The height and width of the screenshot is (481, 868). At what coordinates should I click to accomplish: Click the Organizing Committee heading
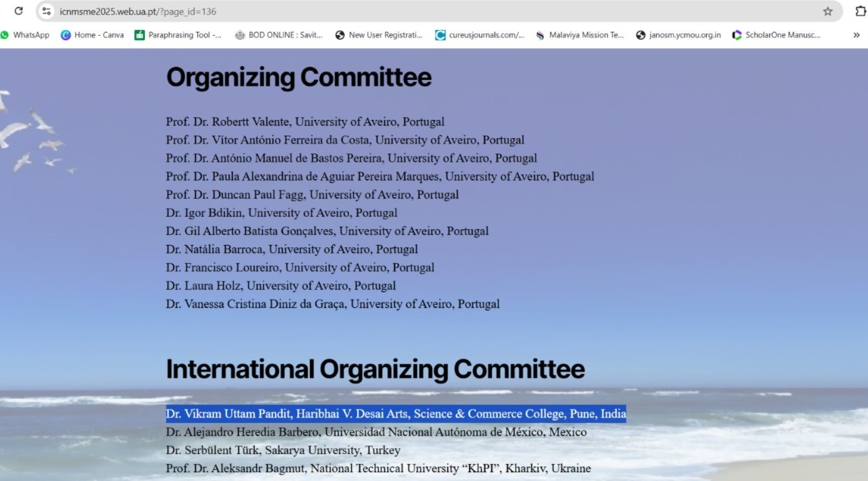[298, 77]
